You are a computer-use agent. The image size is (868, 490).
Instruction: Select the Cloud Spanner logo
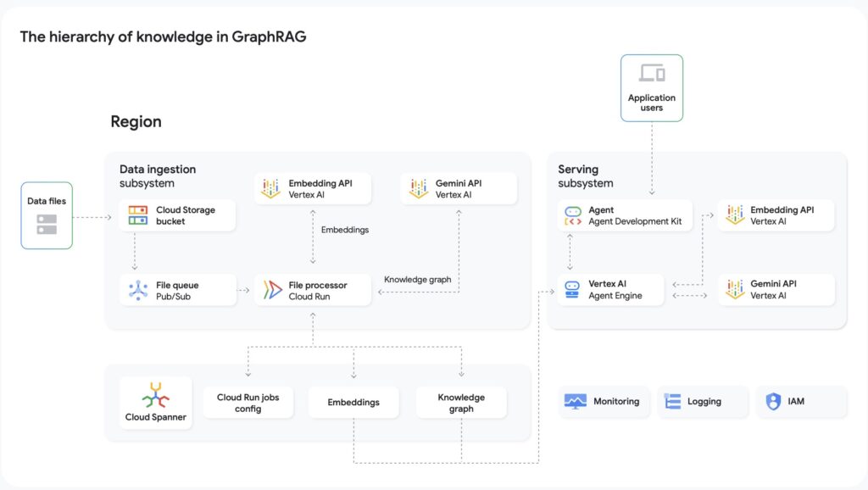tap(155, 394)
